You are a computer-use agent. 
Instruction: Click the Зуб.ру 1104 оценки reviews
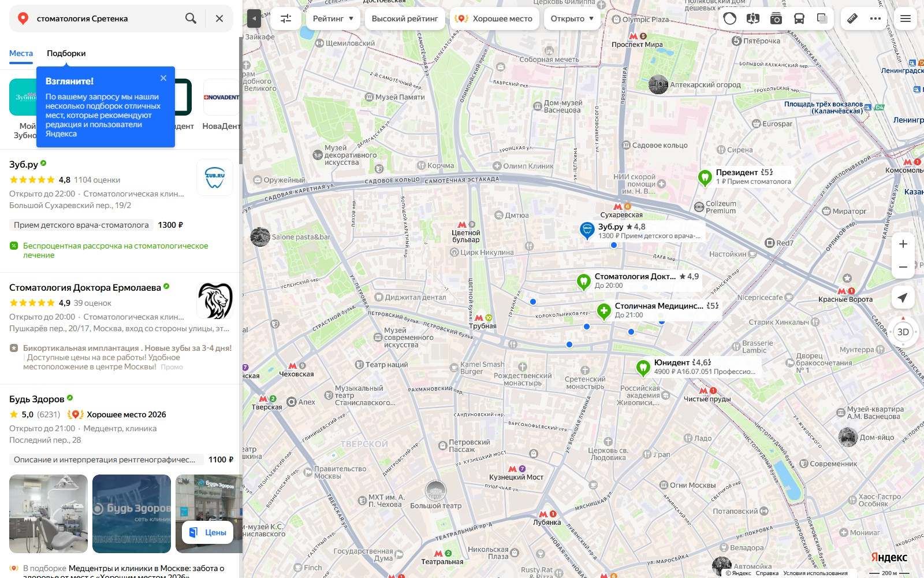tap(97, 180)
